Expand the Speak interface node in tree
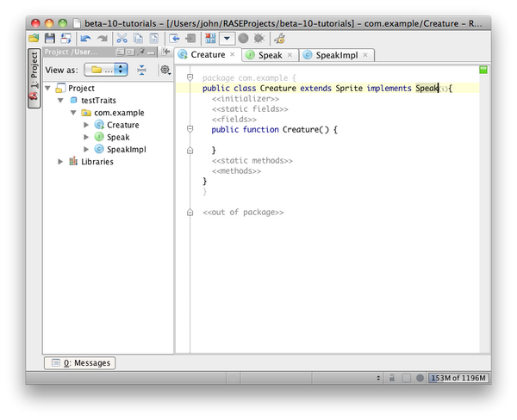This screenshot has height=420, width=517. click(x=86, y=137)
